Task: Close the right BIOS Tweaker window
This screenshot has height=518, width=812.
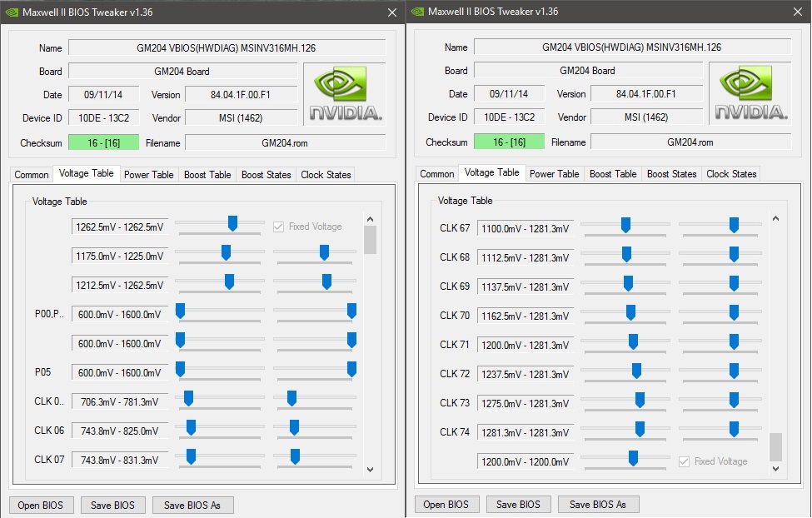Action: coord(798,12)
